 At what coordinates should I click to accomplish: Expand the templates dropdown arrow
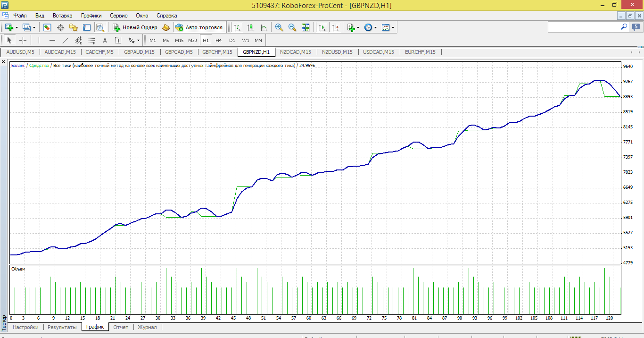[393, 28]
